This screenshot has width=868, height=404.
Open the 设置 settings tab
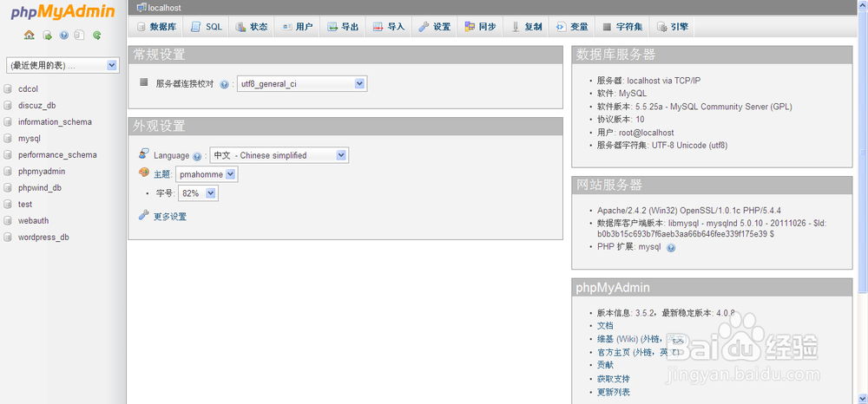click(435, 27)
